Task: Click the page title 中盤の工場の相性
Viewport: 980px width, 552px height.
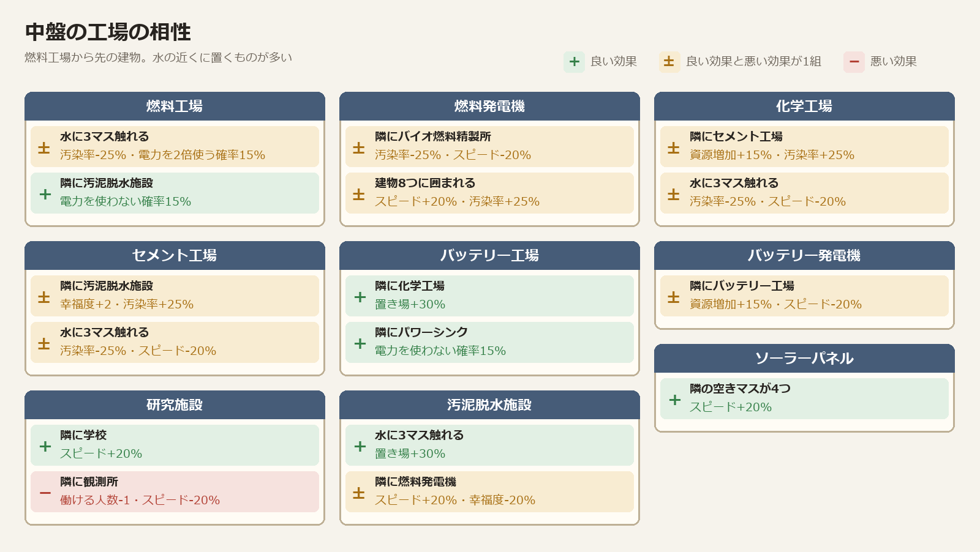Action: 108,32
